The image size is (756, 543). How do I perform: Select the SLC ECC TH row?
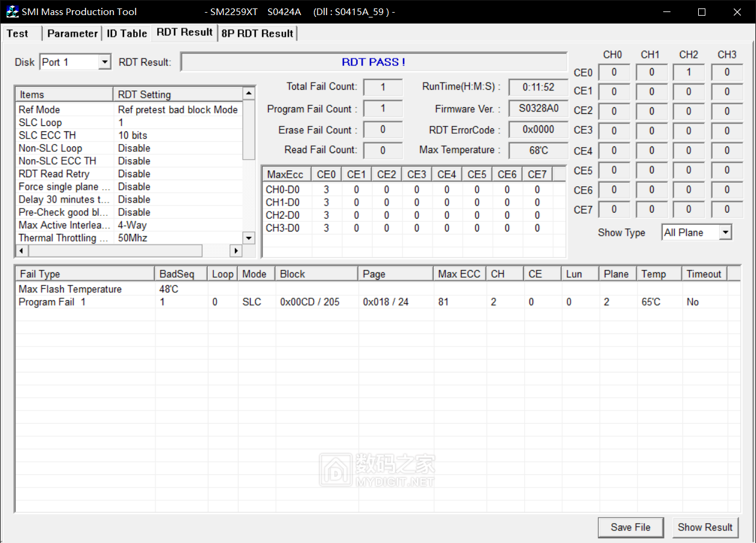[129, 135]
